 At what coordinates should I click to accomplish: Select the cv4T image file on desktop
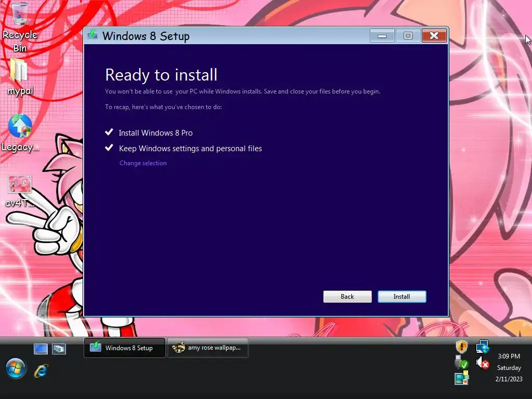[20, 191]
